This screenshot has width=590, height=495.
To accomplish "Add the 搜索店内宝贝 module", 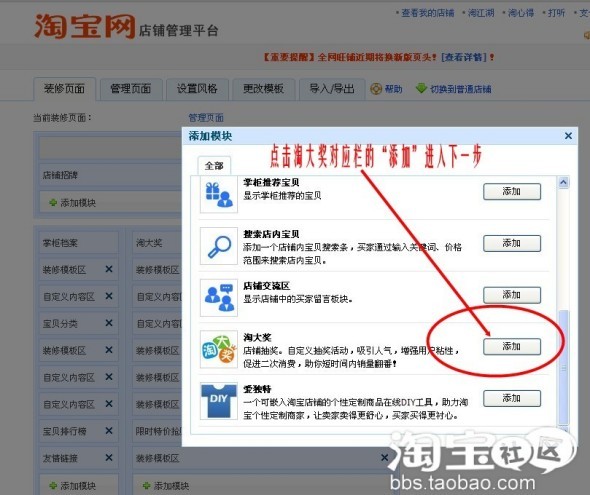I will [512, 243].
